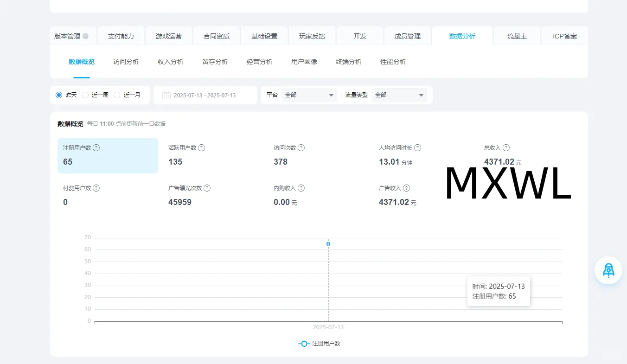Select the 付费用户数 metric showing 0
Viewport: 627px width, 364px height.
(x=108, y=196)
